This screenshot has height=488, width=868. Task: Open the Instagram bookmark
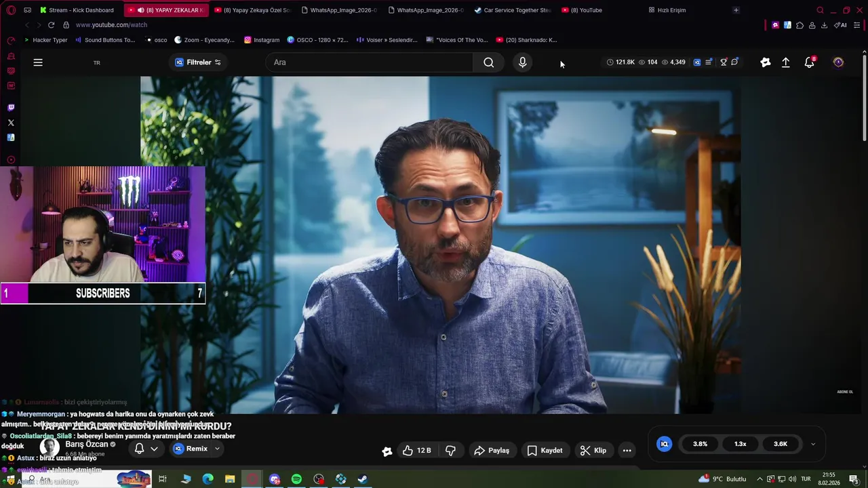[262, 40]
